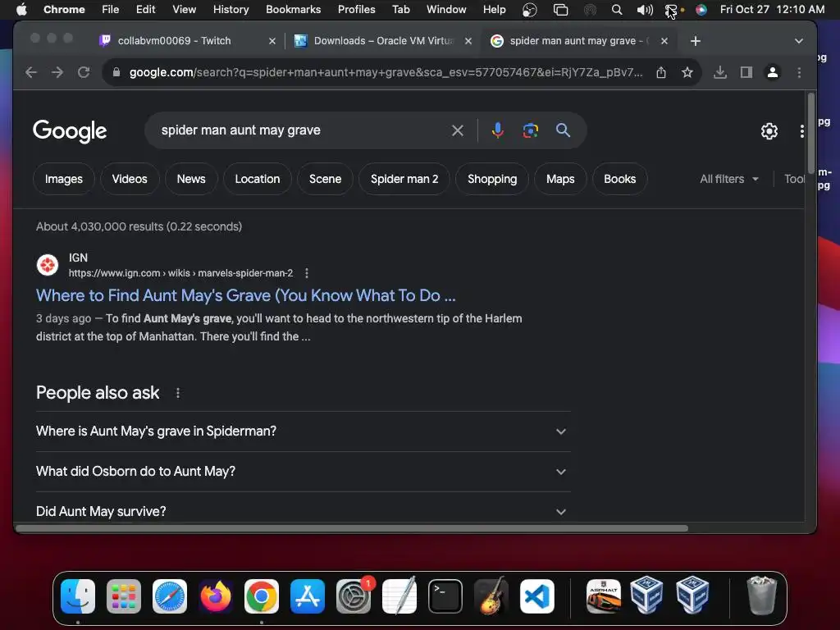Launch Visual Studio Code from the Dock
840x630 pixels.
[537, 596]
